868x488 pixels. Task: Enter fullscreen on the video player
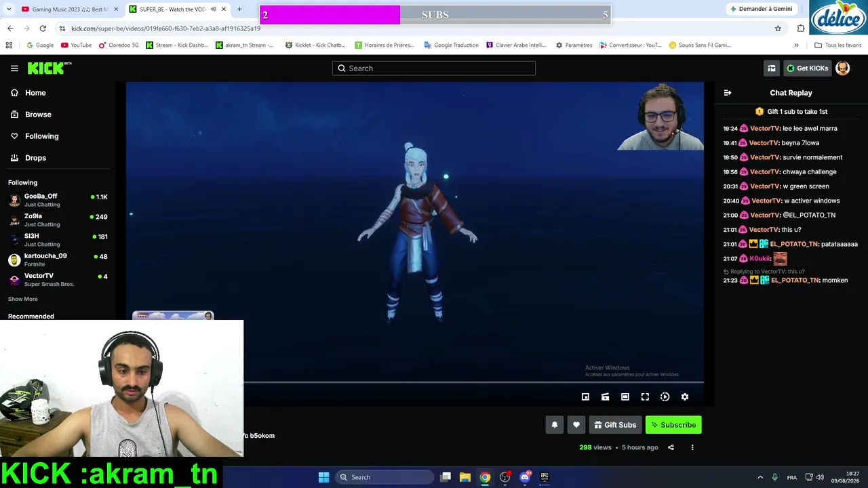[645, 397]
